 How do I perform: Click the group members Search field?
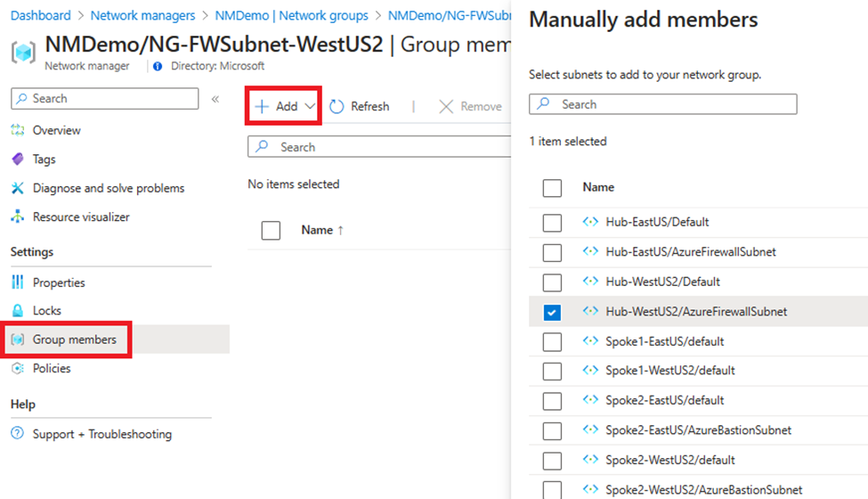tap(379, 147)
